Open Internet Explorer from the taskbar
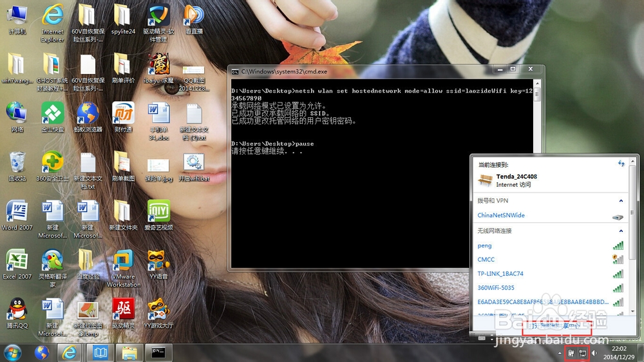 point(70,353)
